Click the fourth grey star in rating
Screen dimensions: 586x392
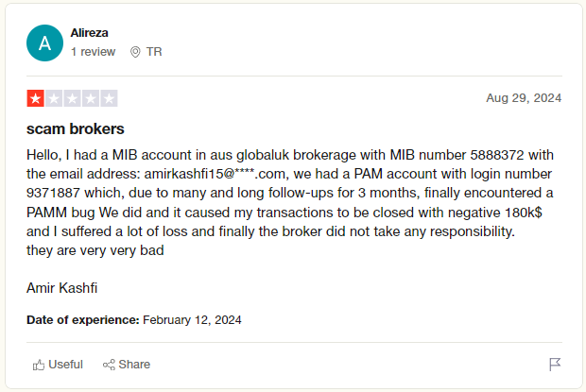[91, 98]
